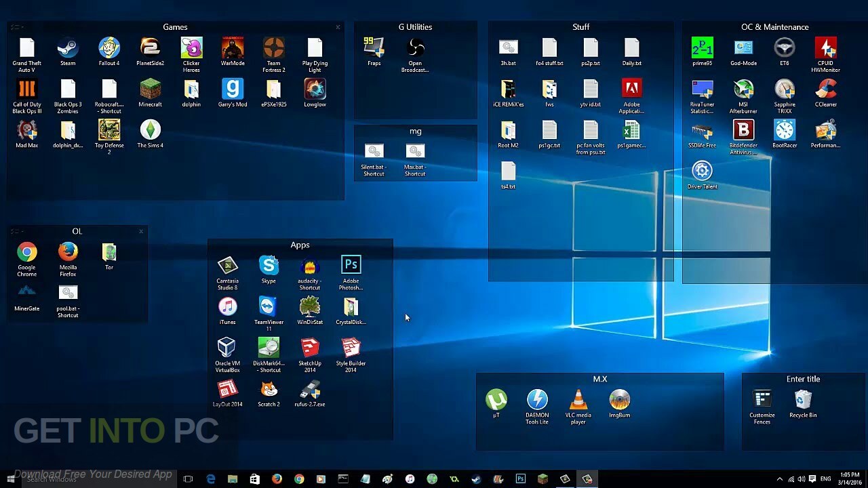Click the OC & Maintenance fence title

(x=775, y=27)
